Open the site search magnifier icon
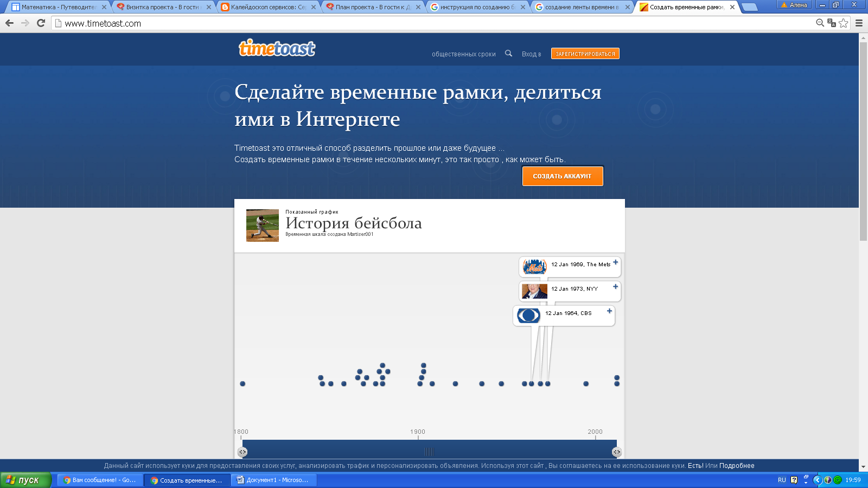This screenshot has width=868, height=488. pos(508,53)
